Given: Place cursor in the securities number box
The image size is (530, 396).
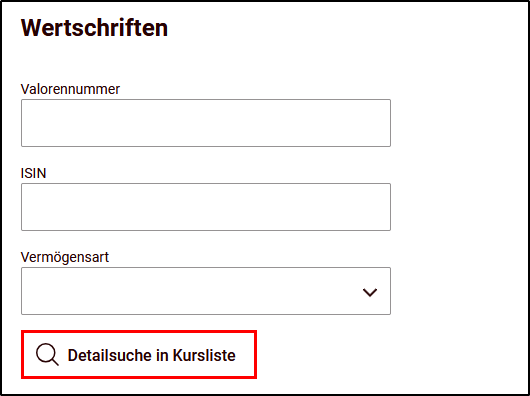Looking at the screenshot, I should (x=206, y=123).
